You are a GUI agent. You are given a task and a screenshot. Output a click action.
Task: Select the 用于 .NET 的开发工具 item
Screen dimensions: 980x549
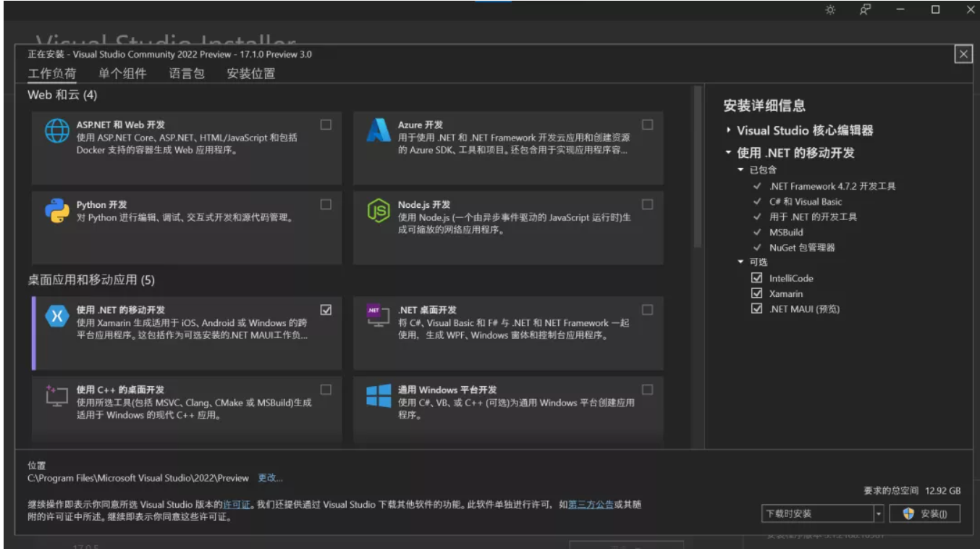coord(813,217)
